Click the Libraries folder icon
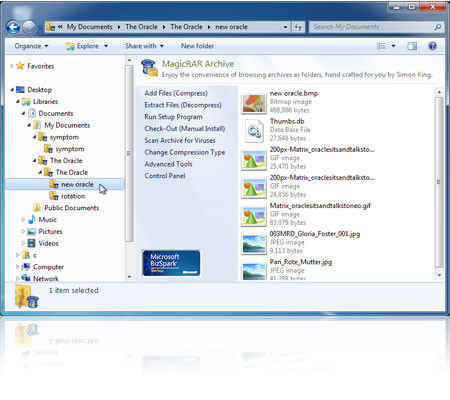This screenshot has width=450, height=400. point(26,102)
